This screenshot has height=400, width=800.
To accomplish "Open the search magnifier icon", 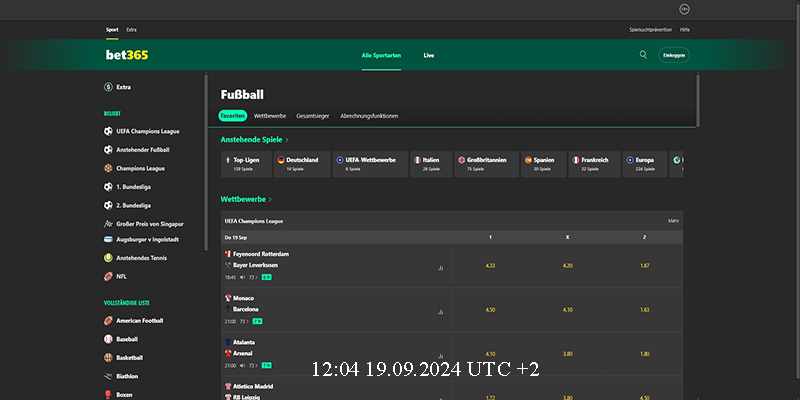I will click(643, 55).
